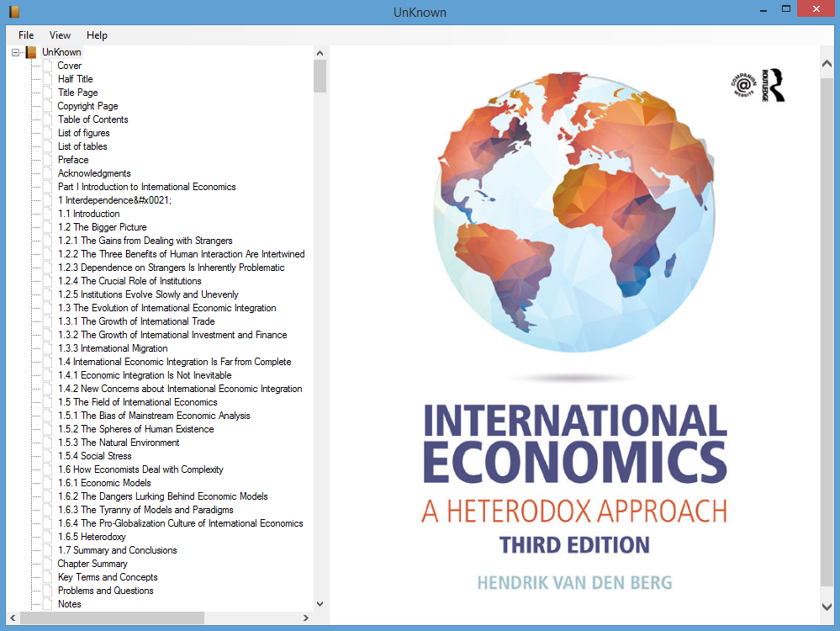Screen dimensions: 840x631
Task: Open 1.3 The Evolution of International Economic Integration
Action: [167, 308]
